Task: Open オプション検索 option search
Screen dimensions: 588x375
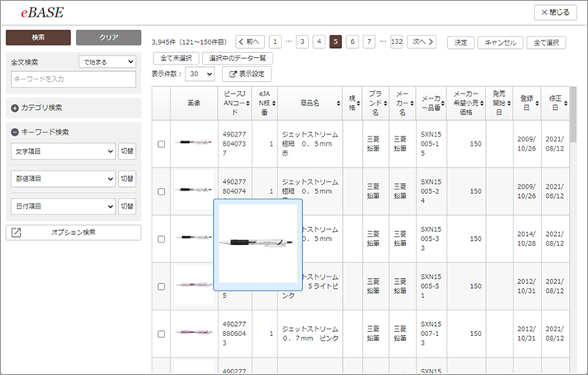Action: [74, 233]
